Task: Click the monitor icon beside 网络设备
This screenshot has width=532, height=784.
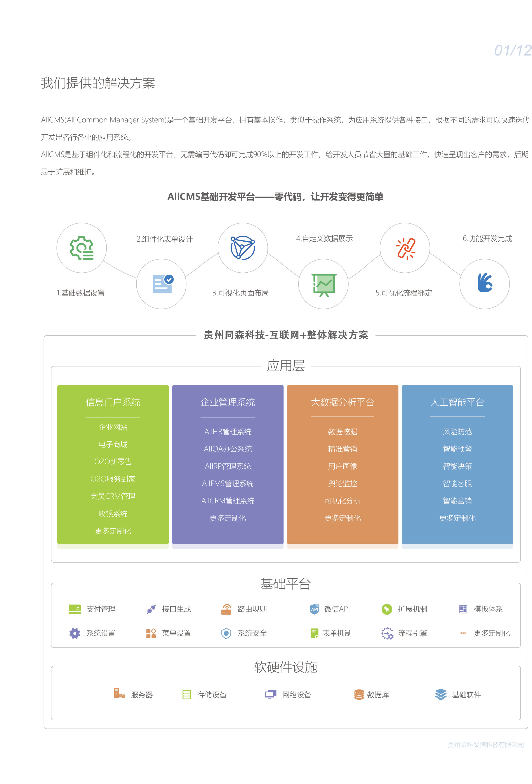Action: pos(271,695)
